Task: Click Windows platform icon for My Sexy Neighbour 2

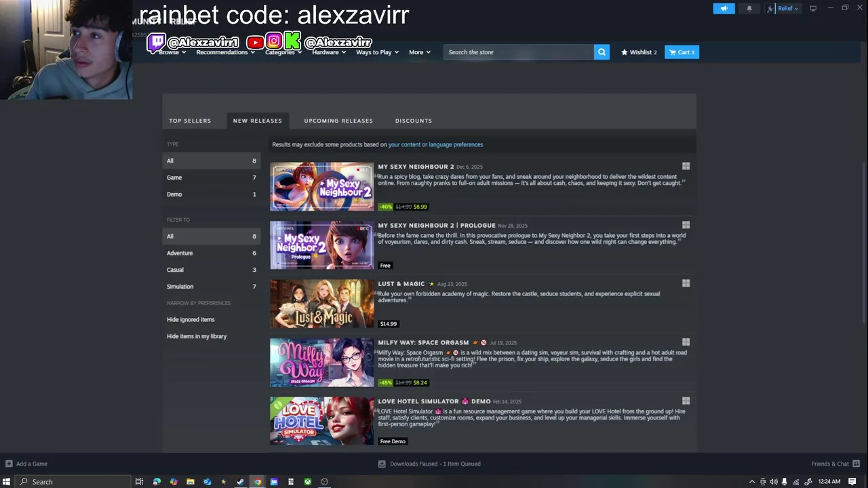Action: coord(686,166)
